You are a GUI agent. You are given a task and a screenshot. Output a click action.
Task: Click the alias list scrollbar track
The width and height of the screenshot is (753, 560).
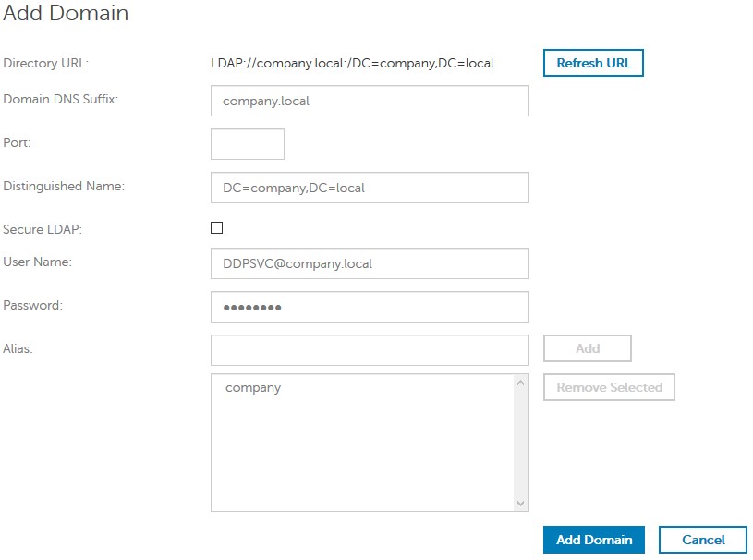519,444
